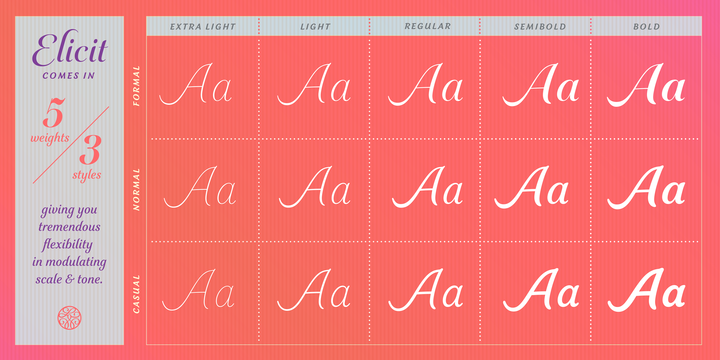Select the EXTRA LIGHT column header

[203, 27]
